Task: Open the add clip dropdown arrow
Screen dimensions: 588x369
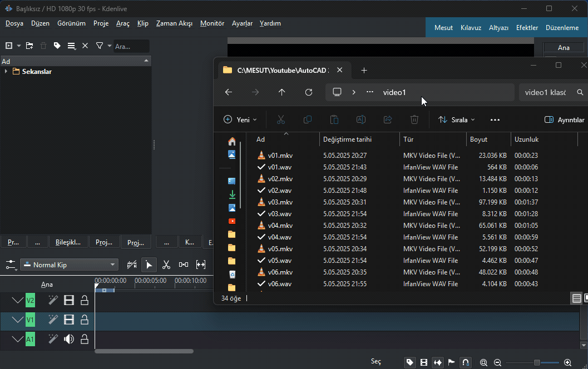Action: pyautogui.click(x=19, y=46)
